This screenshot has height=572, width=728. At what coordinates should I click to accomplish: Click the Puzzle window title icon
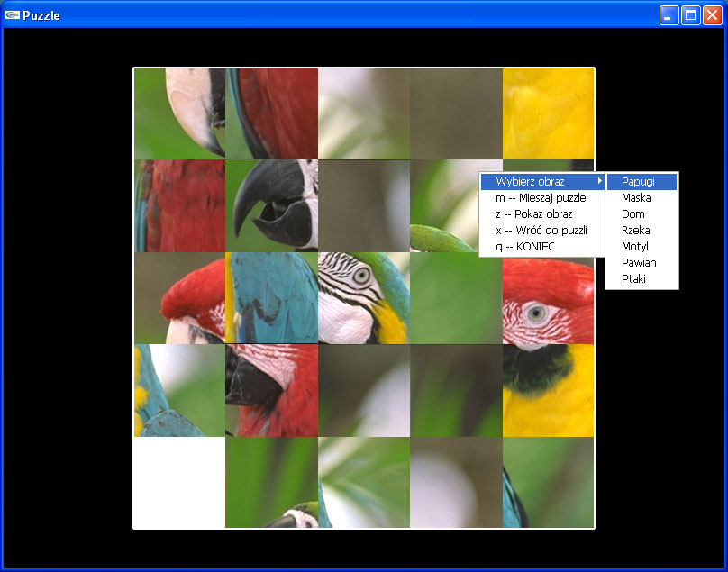click(x=12, y=14)
